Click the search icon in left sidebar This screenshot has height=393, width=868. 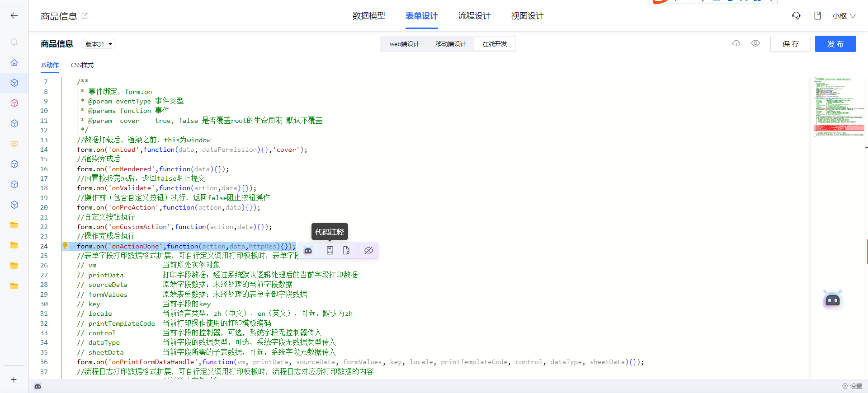[14, 42]
